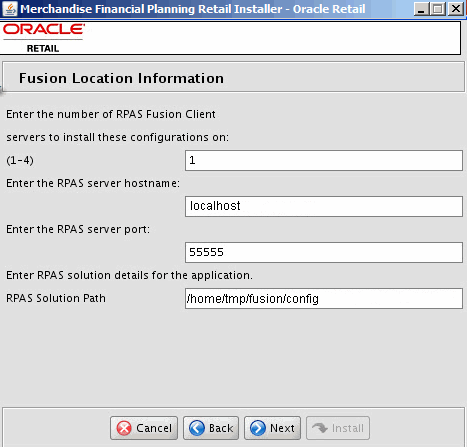Focus the Fusion Client server count field
467x447 pixels.
pos(324,160)
